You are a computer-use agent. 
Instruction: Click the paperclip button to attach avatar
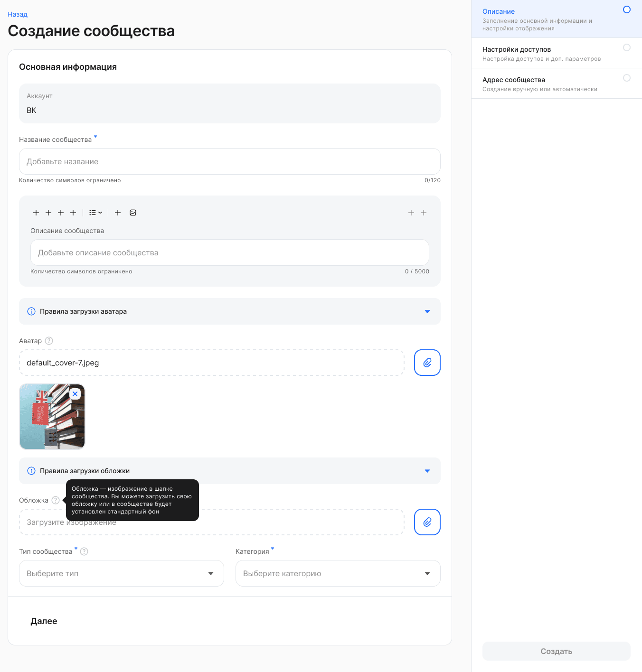(427, 363)
